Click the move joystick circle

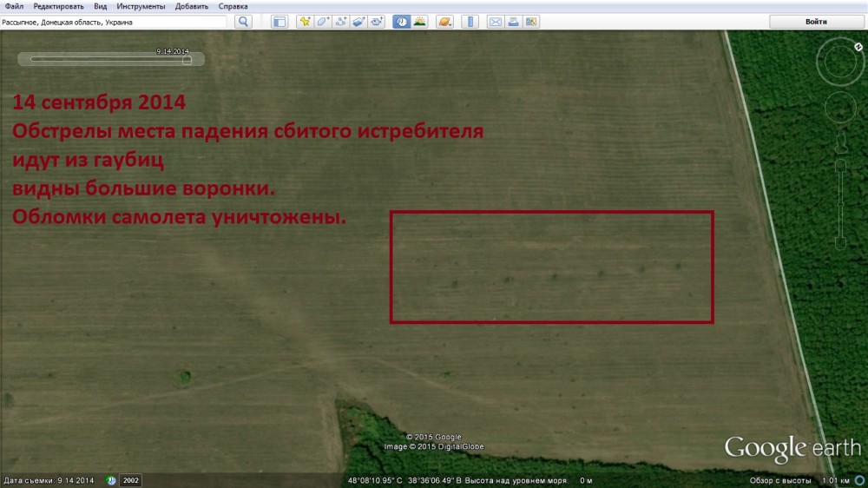(x=841, y=107)
